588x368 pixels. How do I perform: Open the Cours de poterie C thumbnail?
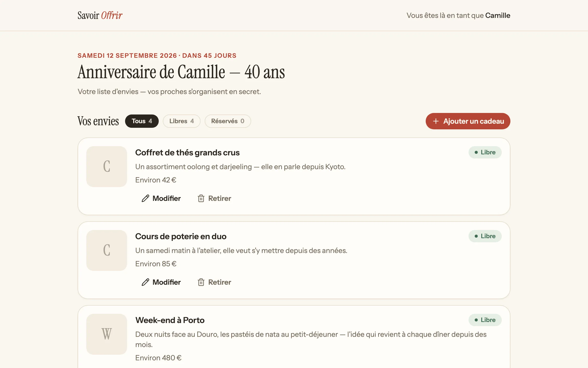(x=107, y=250)
